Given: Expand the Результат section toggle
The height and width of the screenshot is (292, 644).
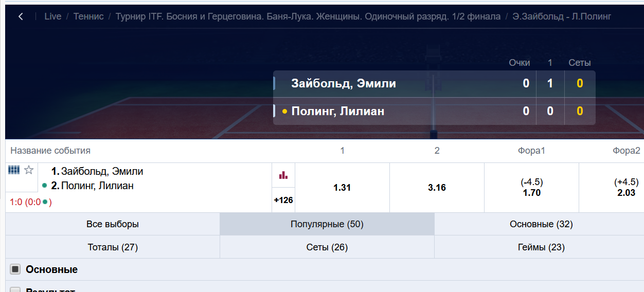Looking at the screenshot, I should coord(15,290).
